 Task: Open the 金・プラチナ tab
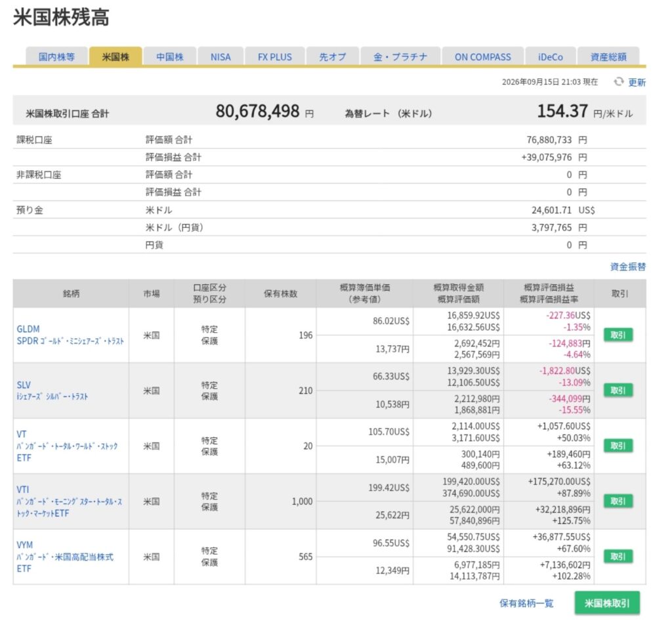click(400, 56)
